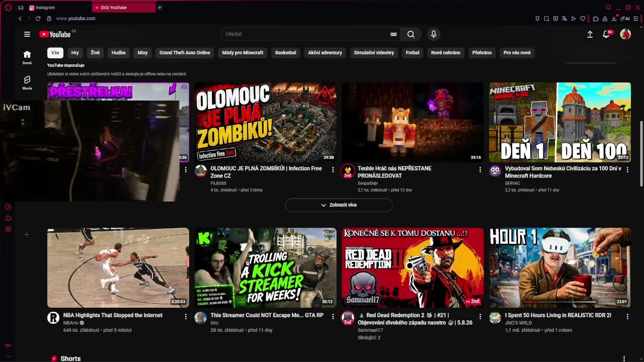Go back to the previous page
This screenshot has height=362, width=644.
(x=20, y=19)
